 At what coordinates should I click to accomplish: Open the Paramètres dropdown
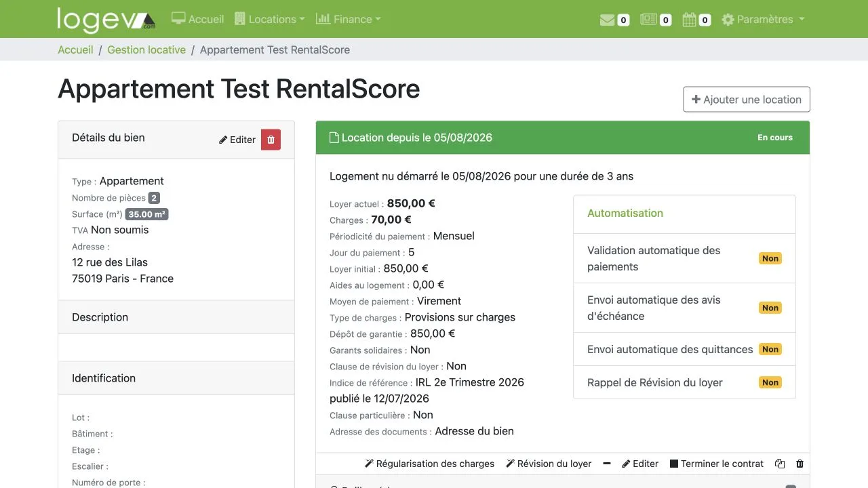[763, 19]
